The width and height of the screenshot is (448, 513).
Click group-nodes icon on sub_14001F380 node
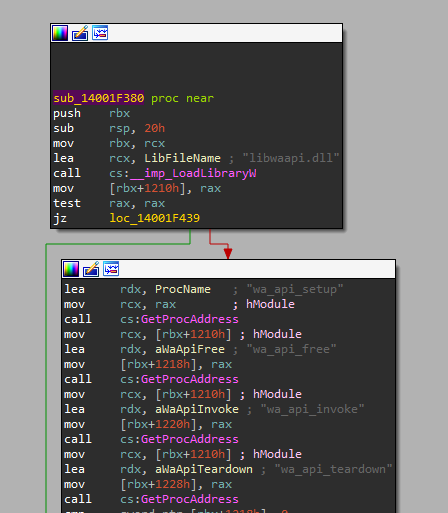pos(100,33)
